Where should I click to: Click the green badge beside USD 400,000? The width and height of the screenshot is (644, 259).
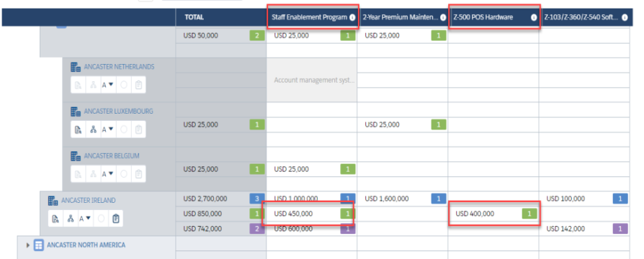(x=529, y=214)
